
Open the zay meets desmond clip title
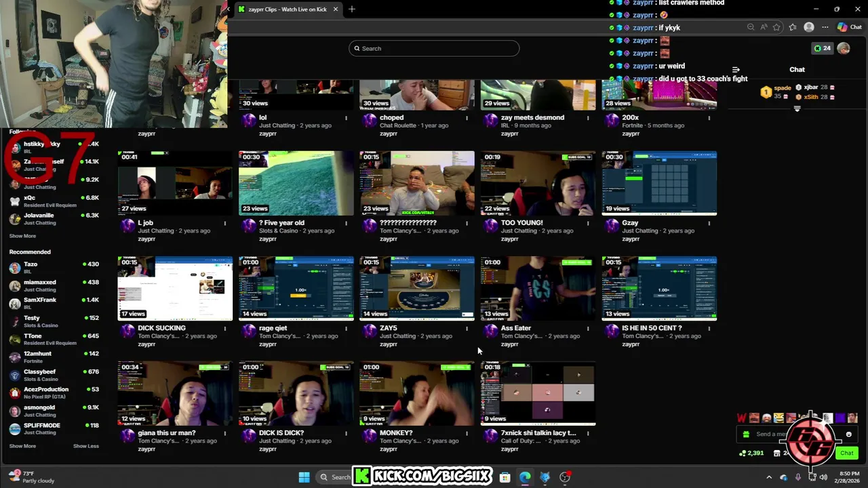[533, 117]
